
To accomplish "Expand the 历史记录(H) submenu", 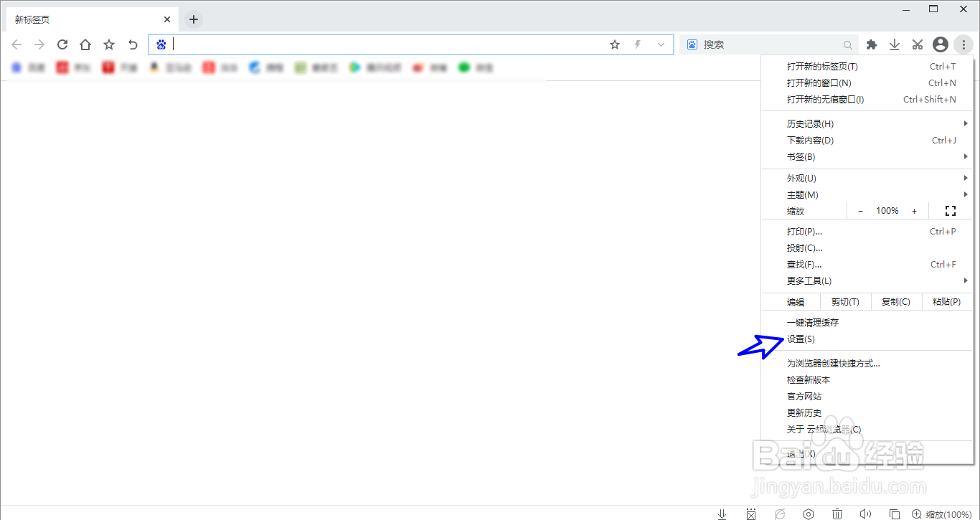I will coord(867,123).
